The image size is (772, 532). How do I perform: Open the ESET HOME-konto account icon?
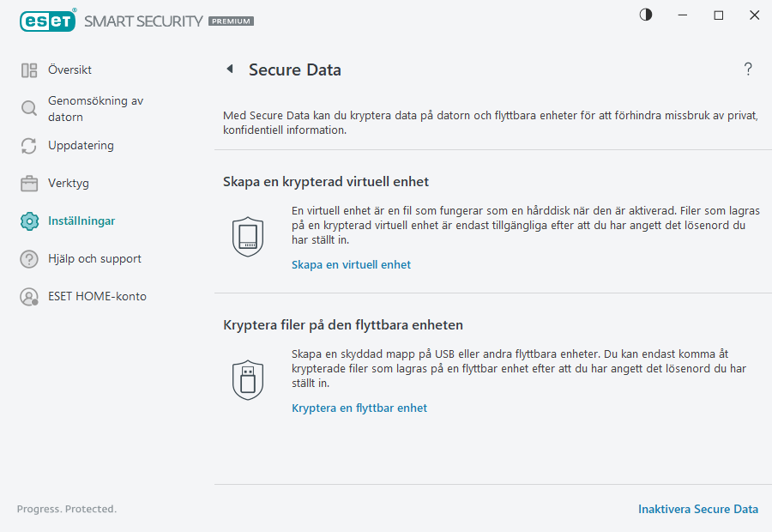28,296
